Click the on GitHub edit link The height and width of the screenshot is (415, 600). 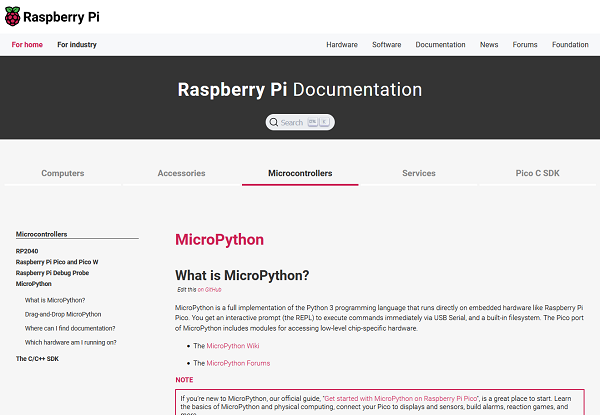point(209,290)
